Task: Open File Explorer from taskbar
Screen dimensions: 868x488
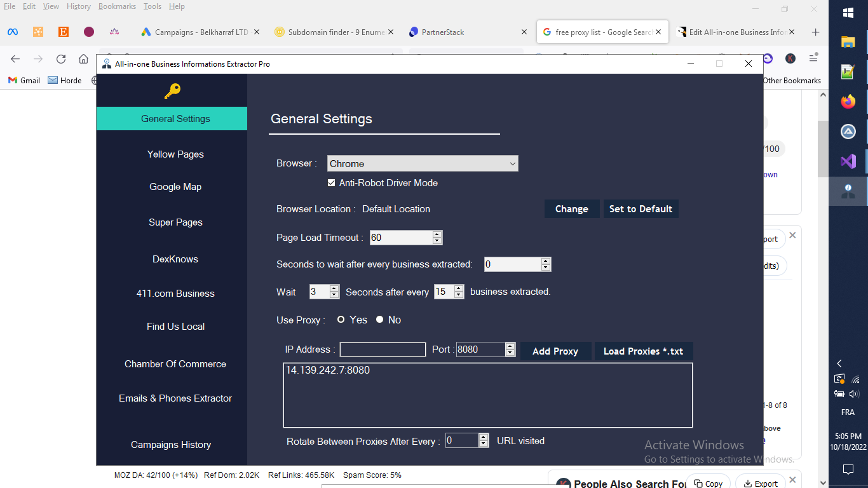Action: pos(848,42)
